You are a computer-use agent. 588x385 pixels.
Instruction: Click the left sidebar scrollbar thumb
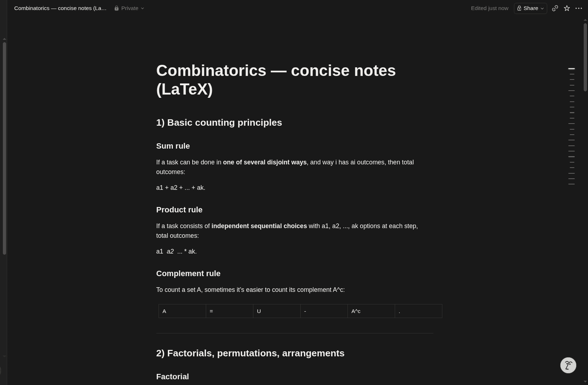[x=4, y=148]
